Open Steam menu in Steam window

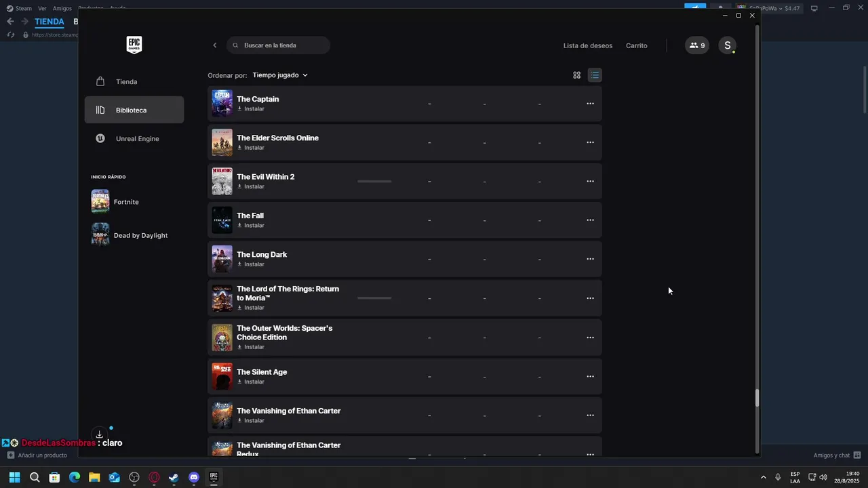[20, 8]
